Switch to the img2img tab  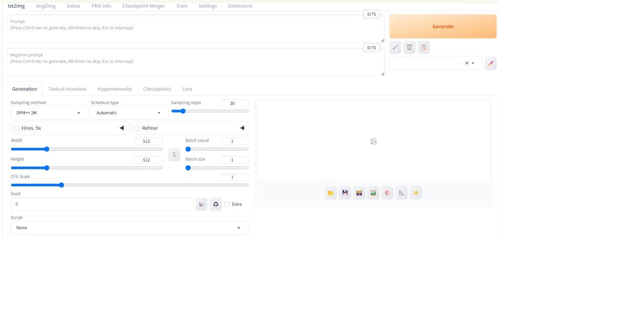click(46, 6)
